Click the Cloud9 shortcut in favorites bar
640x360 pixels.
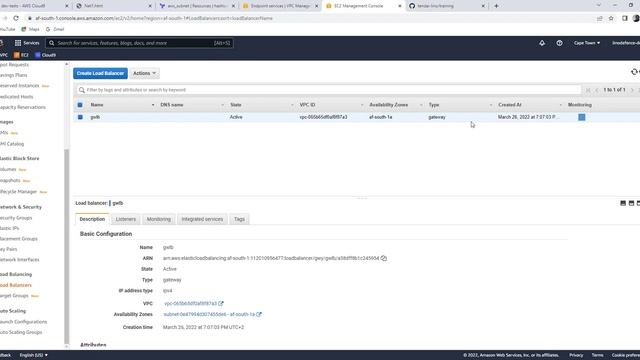pyautogui.click(x=45, y=55)
